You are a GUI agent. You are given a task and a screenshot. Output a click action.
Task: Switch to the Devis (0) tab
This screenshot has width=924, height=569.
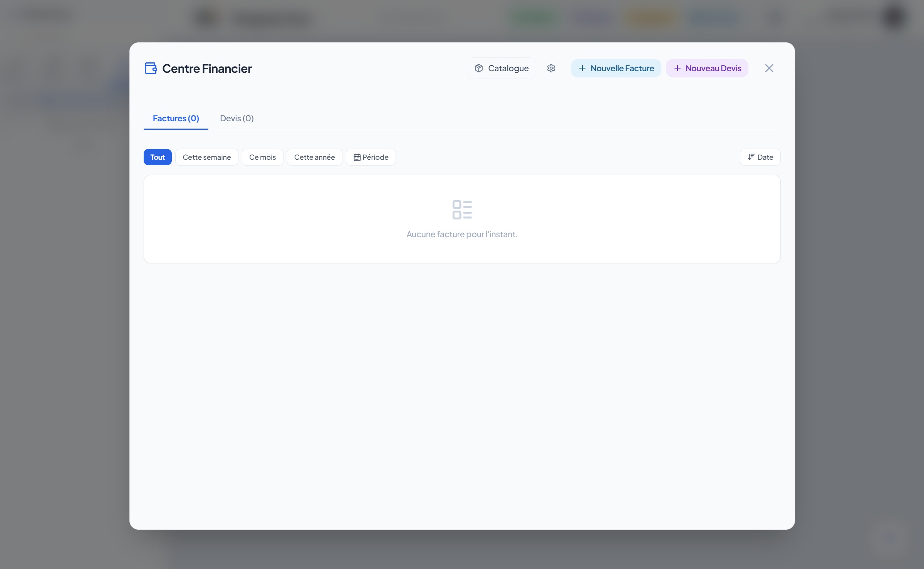pyautogui.click(x=236, y=118)
